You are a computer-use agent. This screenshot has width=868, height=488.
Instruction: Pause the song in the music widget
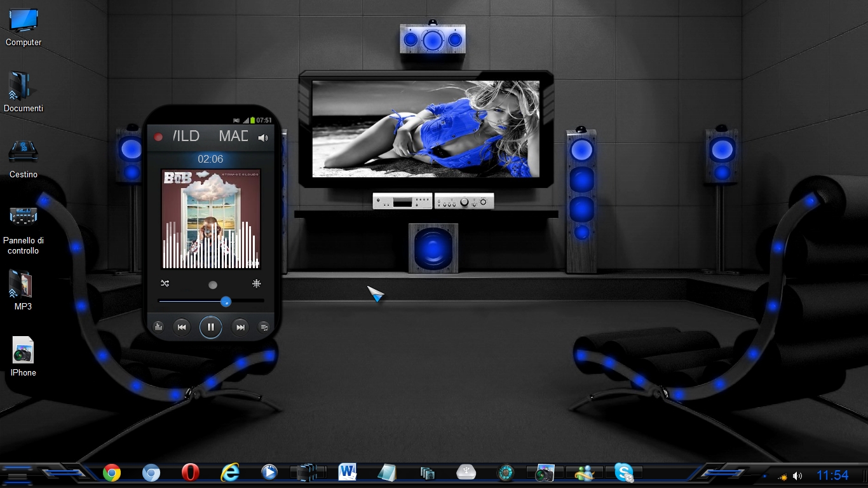210,327
